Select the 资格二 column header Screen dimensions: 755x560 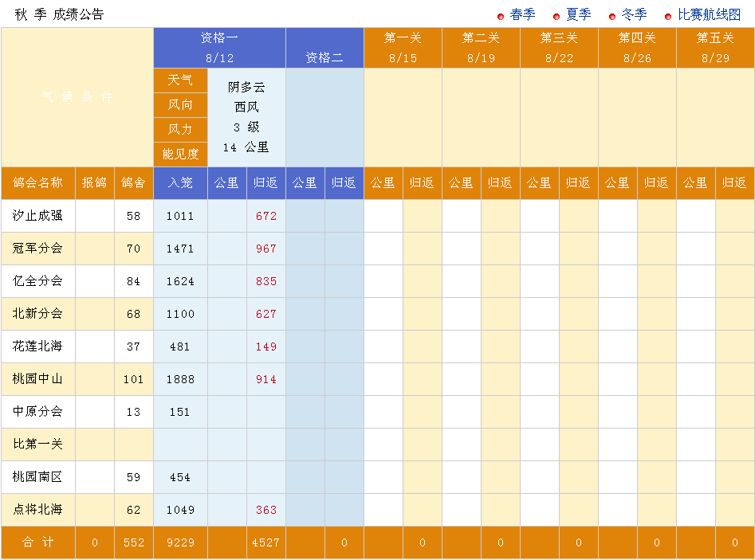pyautogui.click(x=324, y=48)
